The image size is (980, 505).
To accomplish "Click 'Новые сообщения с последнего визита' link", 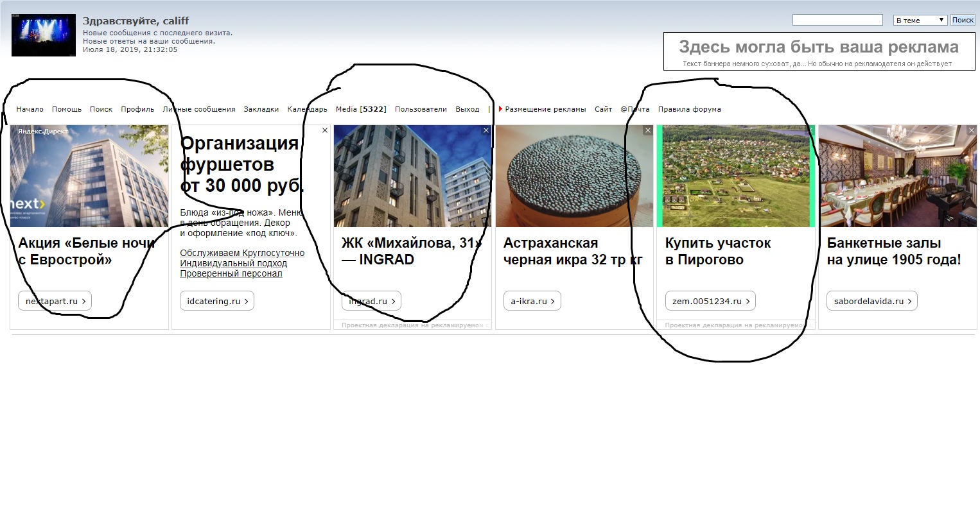I will pos(157,33).
